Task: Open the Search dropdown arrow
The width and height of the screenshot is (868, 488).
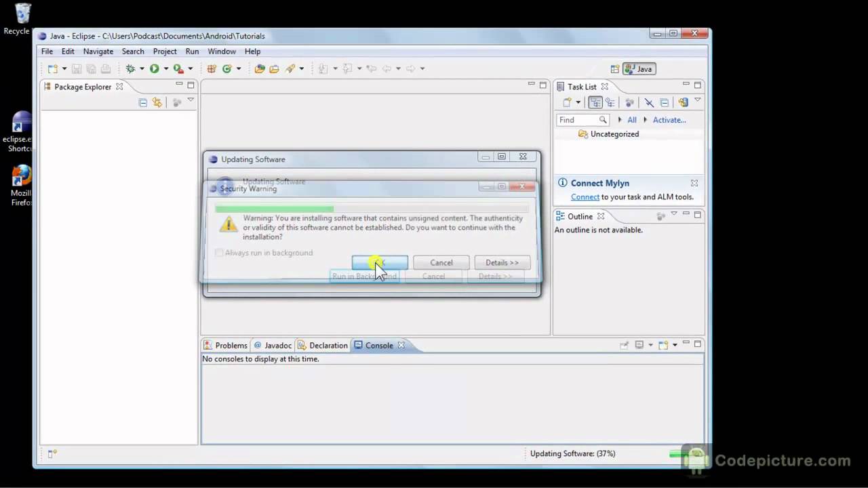Action: [302, 68]
